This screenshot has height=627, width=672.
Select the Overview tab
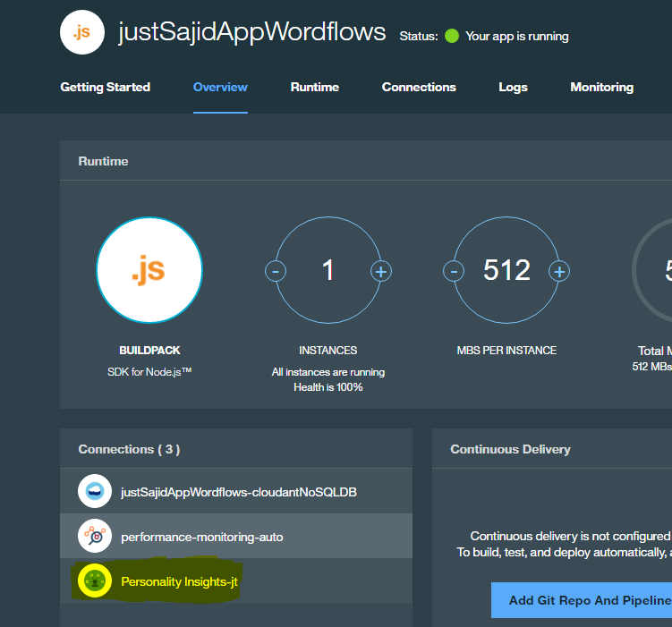point(220,87)
